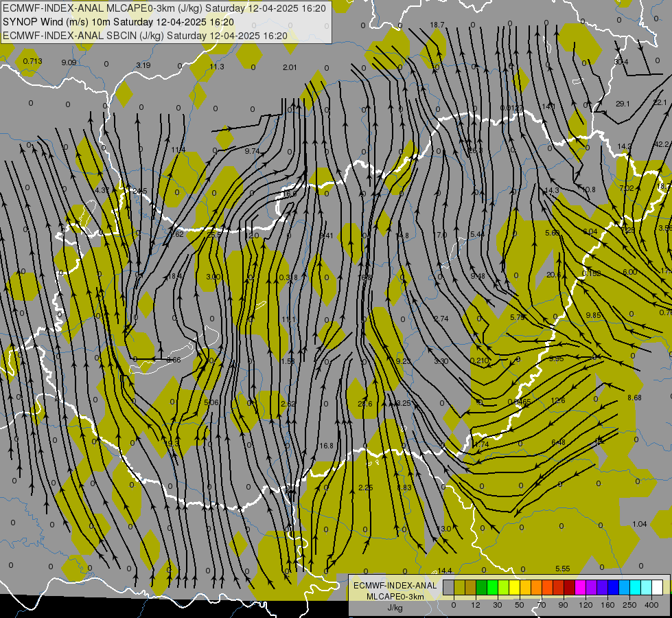Click the map value 13.0

click(x=443, y=529)
